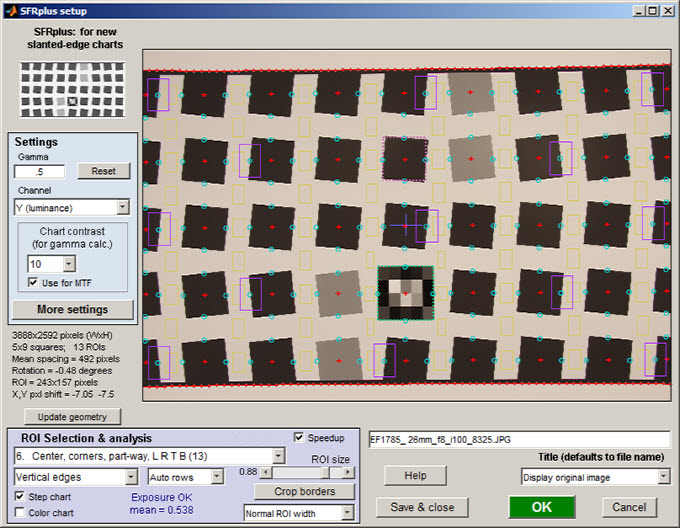Enable the Color chart checkbox

21,514
